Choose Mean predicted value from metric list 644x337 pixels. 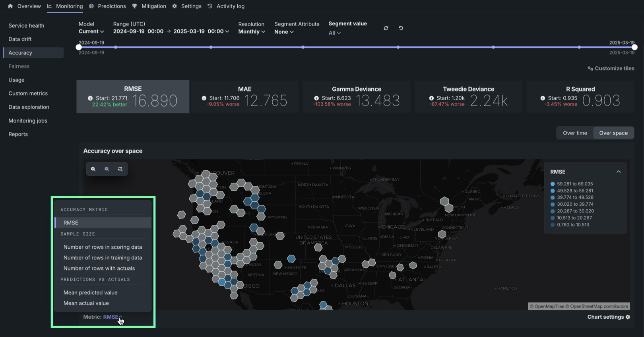tap(91, 292)
